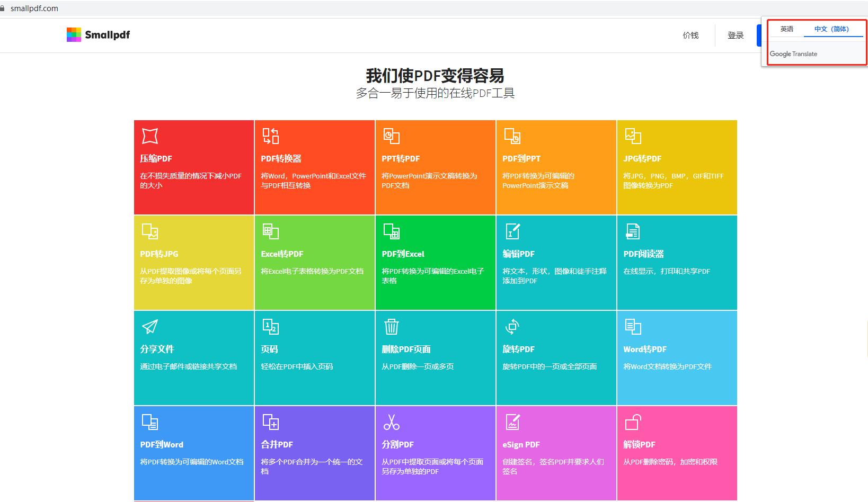Viewport: 868px width, 502px height.
Task: Select the Compress PDF (压缩PDF) tool icon
Action: [x=150, y=136]
